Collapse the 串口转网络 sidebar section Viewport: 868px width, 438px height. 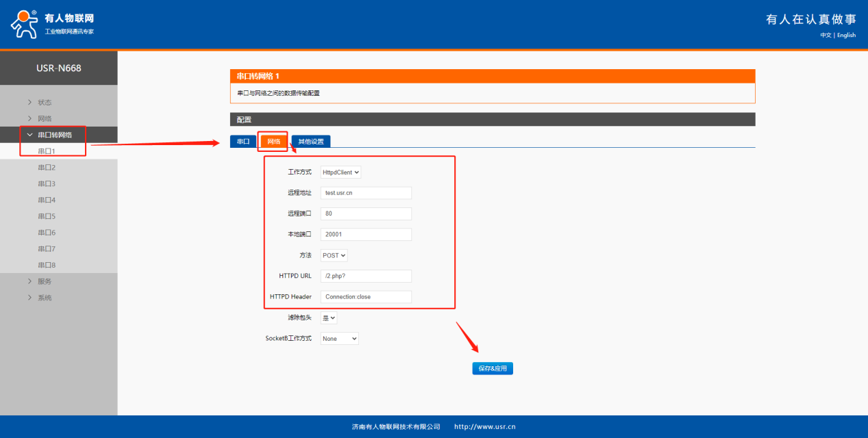click(54, 135)
